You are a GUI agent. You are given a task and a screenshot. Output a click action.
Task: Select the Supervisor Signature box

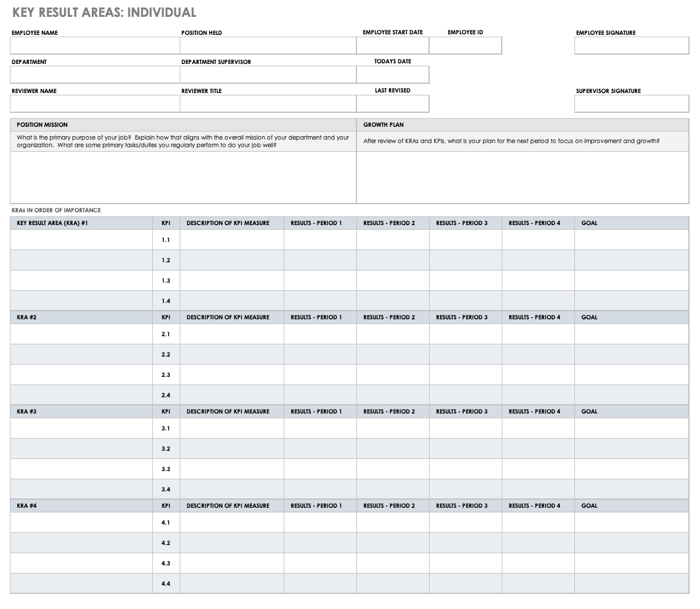(631, 104)
